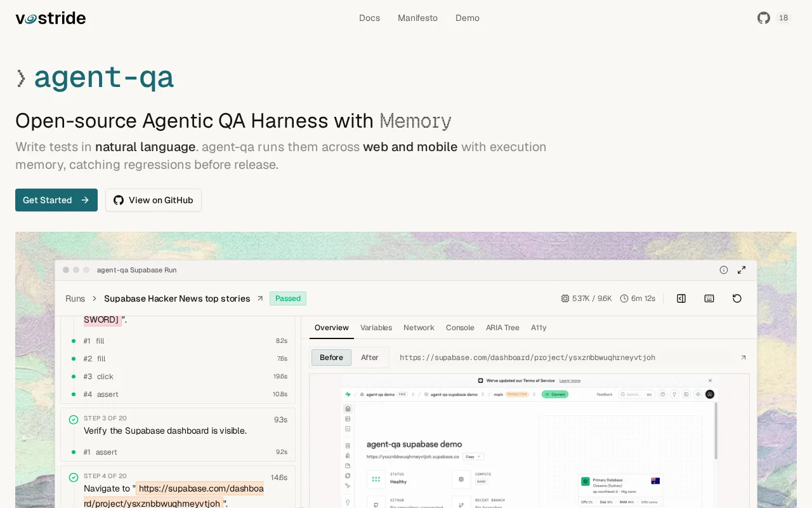This screenshot has height=508, width=812.
Task: Click token chip icon by 537K / 9.6K
Action: click(565, 298)
